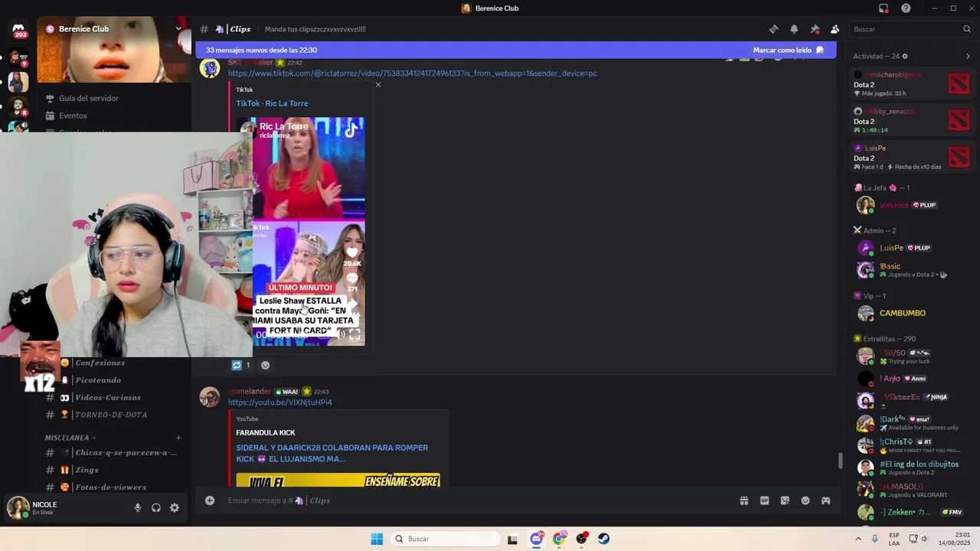Image resolution: width=980 pixels, height=551 pixels.
Task: Open CAMBUMBO member under Vip
Action: [x=912, y=313]
